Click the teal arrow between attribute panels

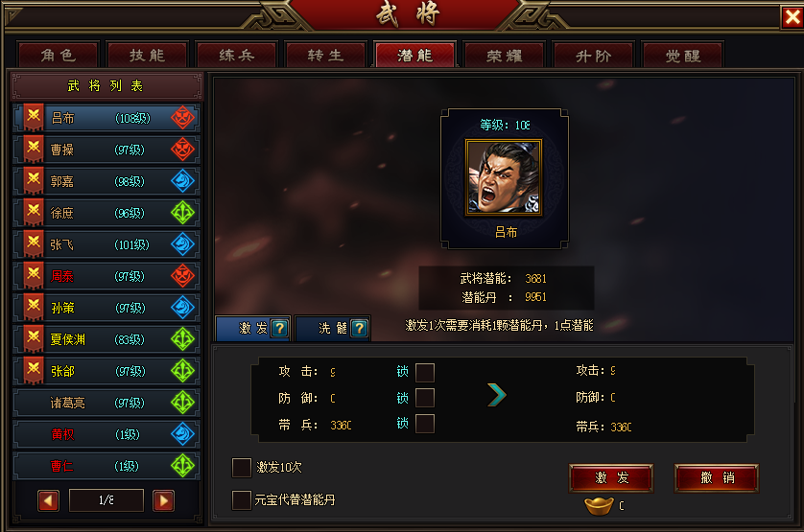(496, 395)
